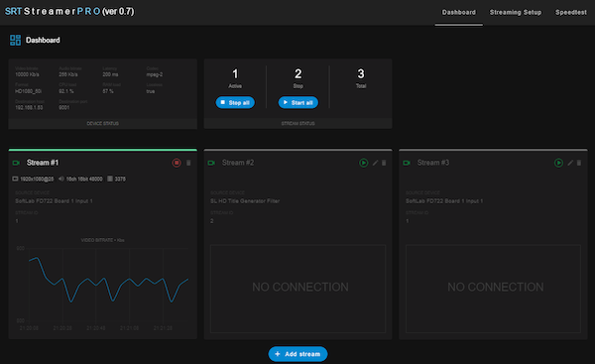Select the Stream #2 title

tap(238, 163)
